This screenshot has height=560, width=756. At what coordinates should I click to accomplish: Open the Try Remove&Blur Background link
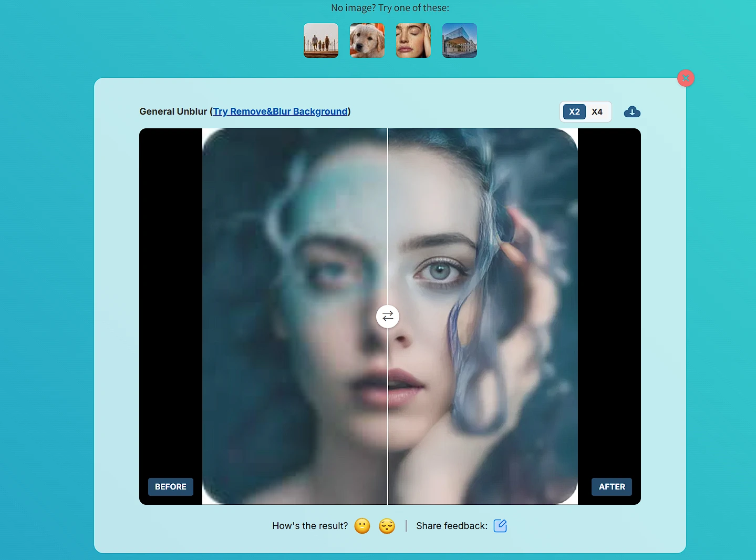(281, 111)
